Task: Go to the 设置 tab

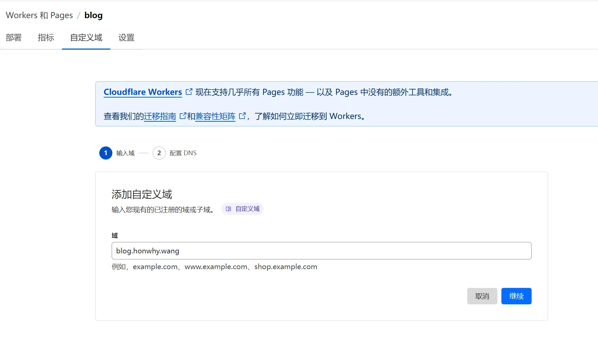Action: tap(126, 38)
